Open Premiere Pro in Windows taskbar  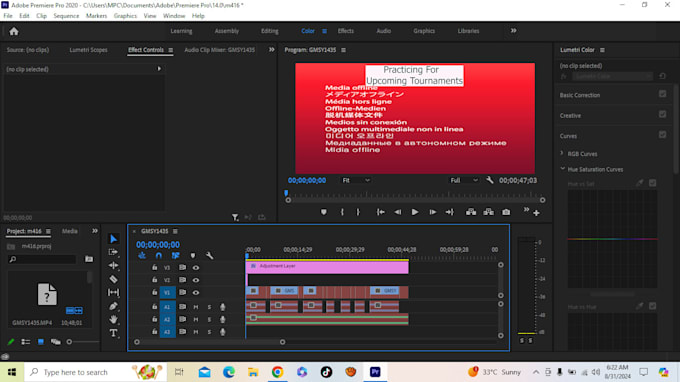coord(375,372)
